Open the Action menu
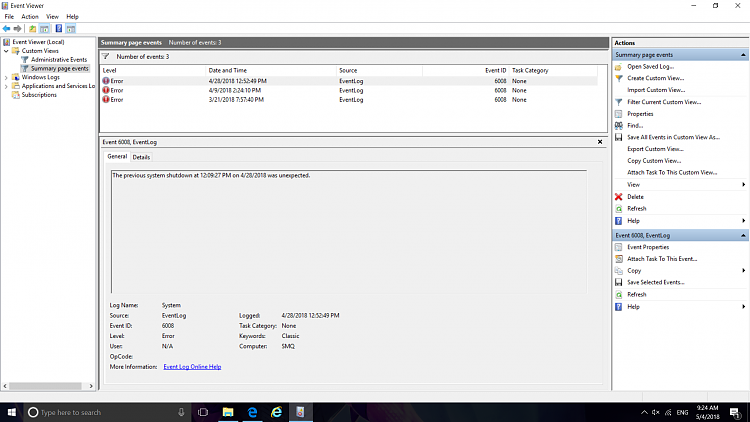 point(30,17)
